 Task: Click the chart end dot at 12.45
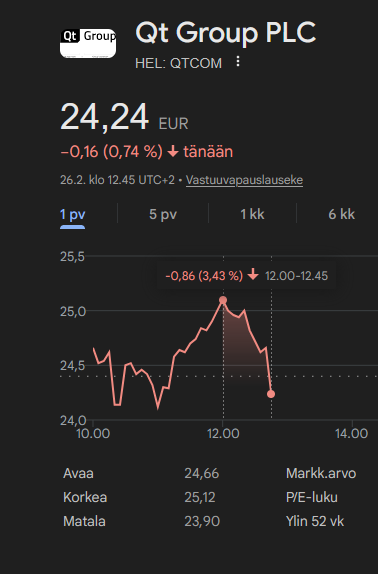coord(271,394)
